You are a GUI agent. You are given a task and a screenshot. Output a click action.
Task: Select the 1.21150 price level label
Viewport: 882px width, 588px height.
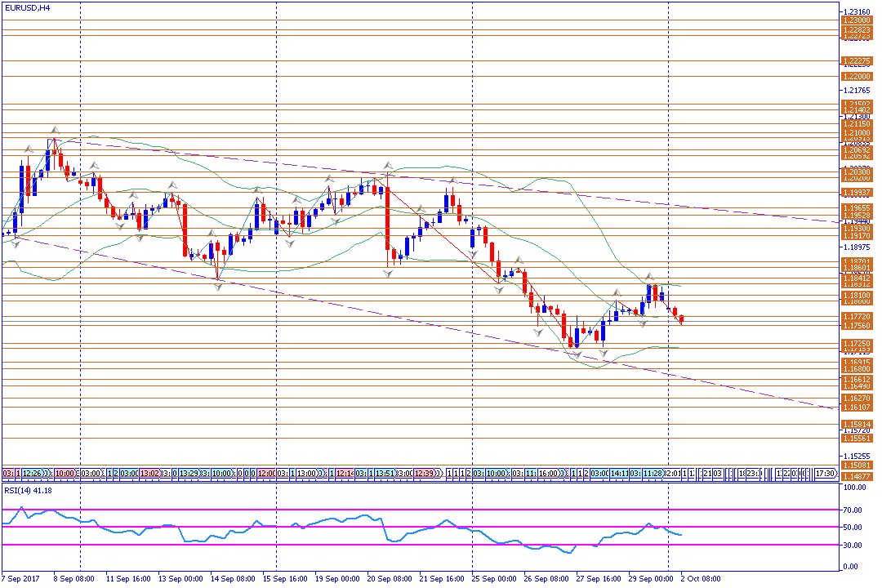tap(857, 124)
